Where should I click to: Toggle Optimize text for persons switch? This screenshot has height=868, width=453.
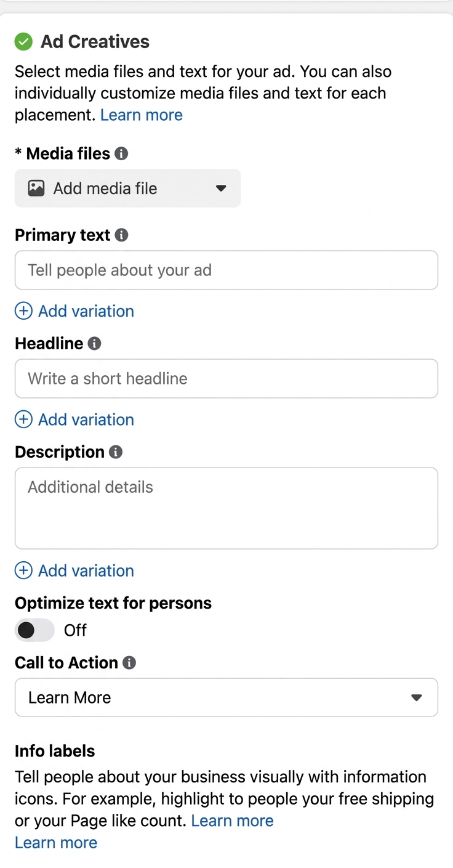coord(34,630)
